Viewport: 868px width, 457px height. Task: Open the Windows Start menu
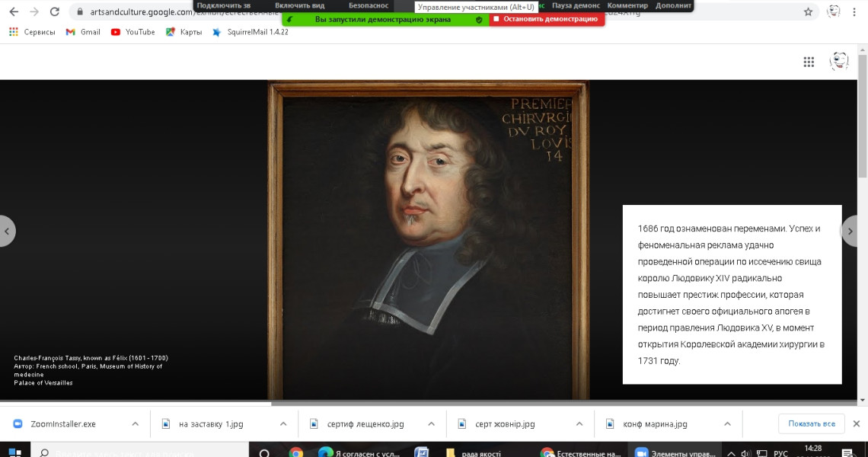click(x=15, y=452)
